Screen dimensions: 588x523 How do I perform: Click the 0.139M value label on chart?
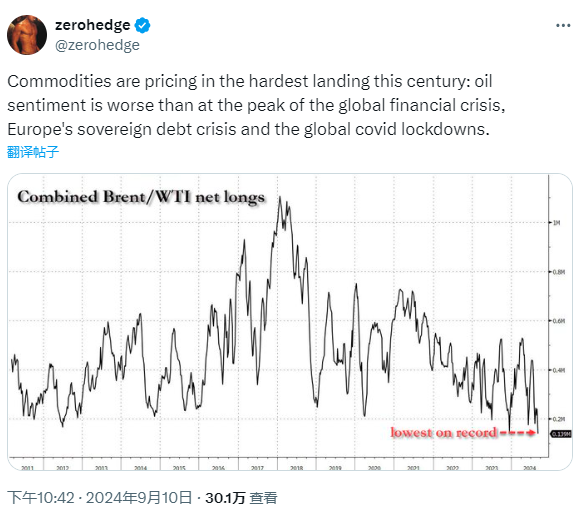561,434
